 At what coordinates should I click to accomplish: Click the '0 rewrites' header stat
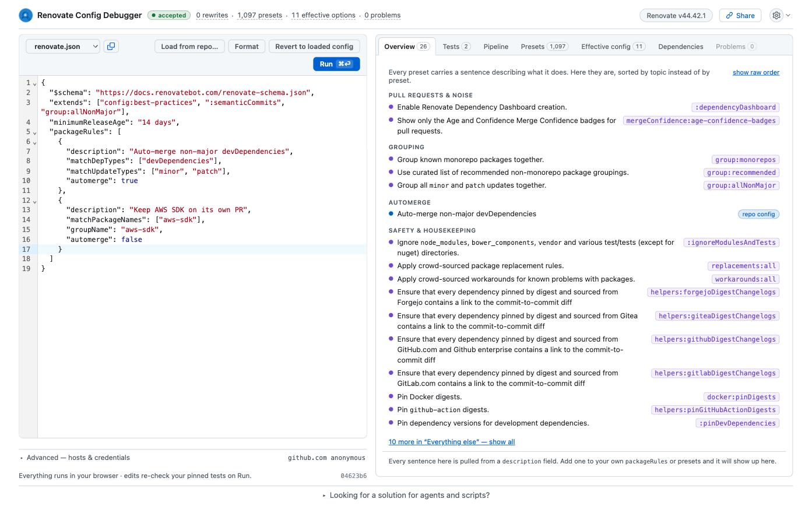[212, 15]
